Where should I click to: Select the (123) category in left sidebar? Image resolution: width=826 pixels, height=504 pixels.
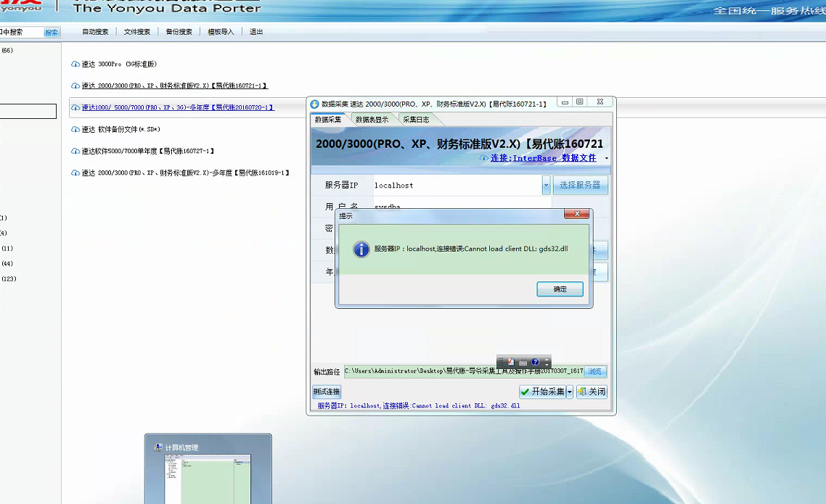(x=9, y=278)
